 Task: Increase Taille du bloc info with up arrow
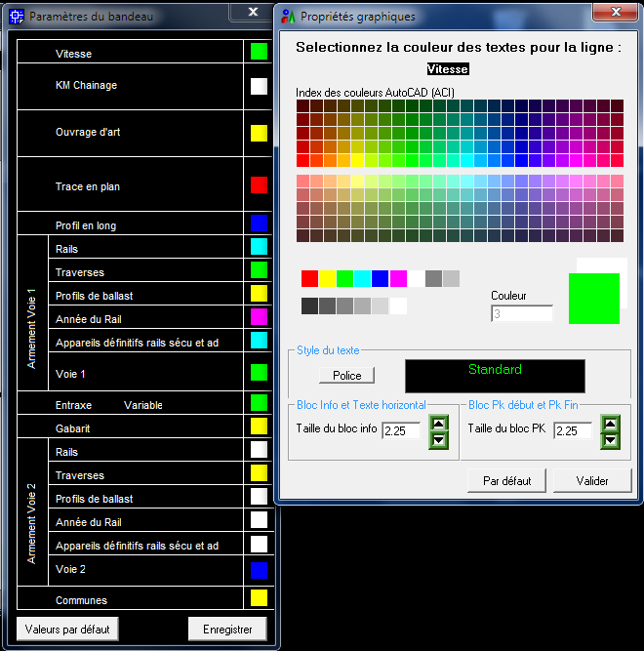pyautogui.click(x=438, y=424)
